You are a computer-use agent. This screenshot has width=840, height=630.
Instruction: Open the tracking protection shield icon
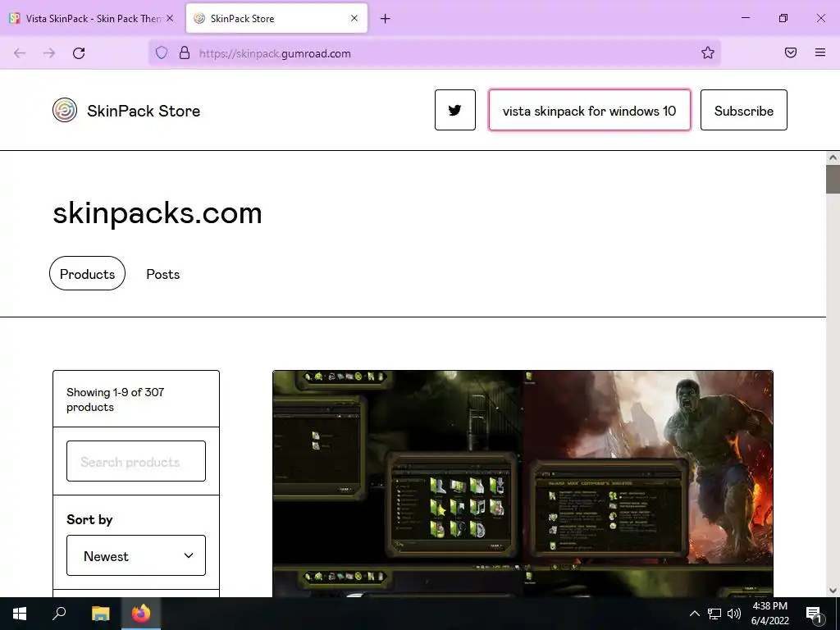[x=162, y=52]
